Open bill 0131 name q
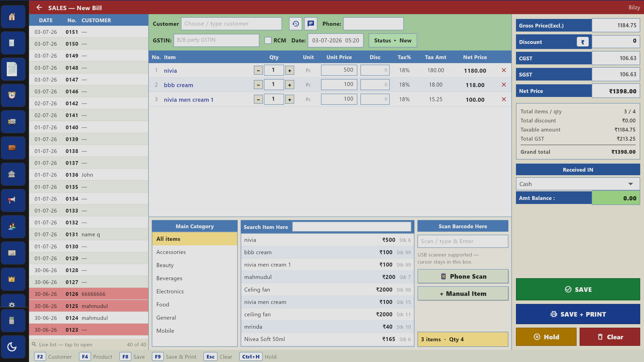The image size is (644, 362). pyautogui.click(x=89, y=234)
